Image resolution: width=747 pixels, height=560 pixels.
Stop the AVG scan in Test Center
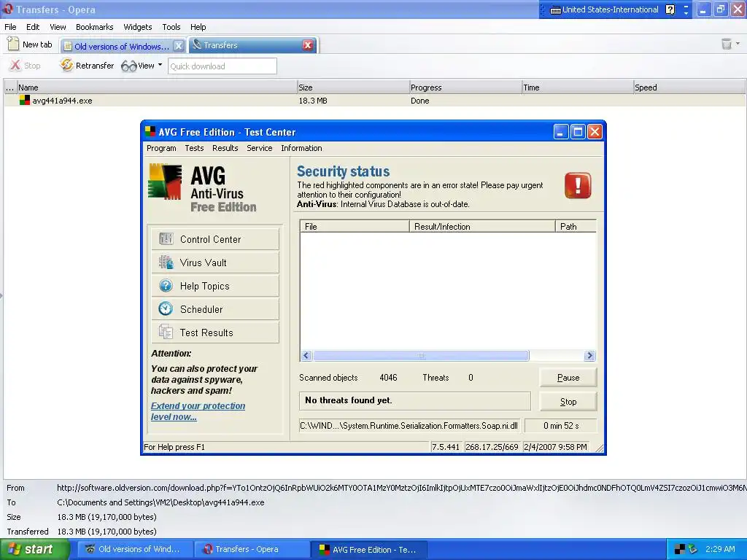click(568, 402)
